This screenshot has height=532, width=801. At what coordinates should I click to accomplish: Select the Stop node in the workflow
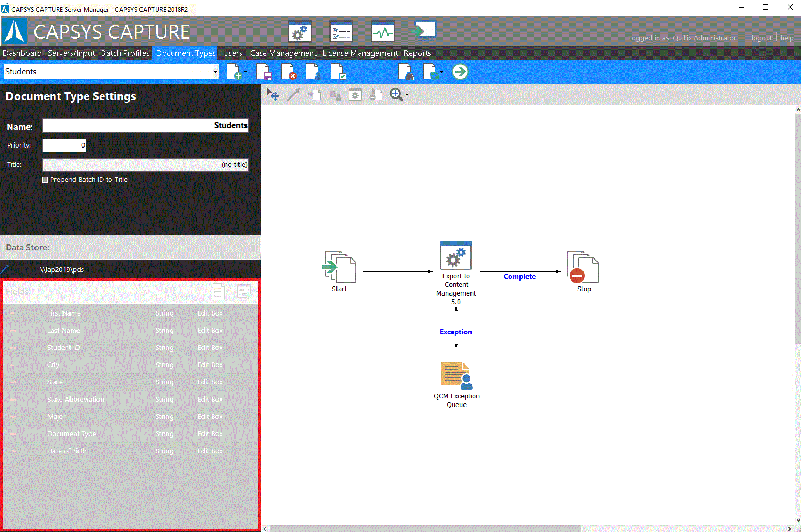pos(584,271)
